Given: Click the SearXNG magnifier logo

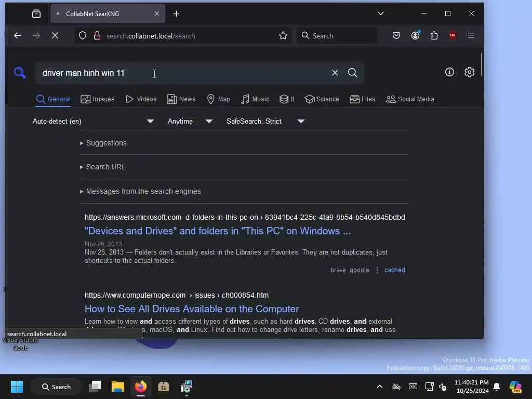Looking at the screenshot, I should point(20,72).
